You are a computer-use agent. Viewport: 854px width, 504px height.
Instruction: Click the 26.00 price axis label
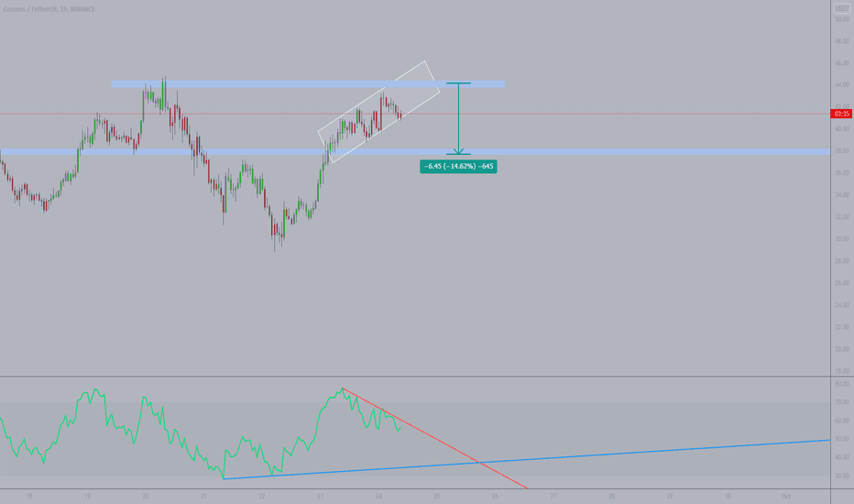point(842,283)
